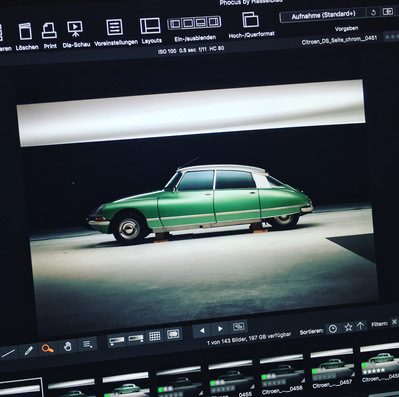Toggle grid view in browser toolbar
This screenshot has width=399, height=397.
point(155,336)
